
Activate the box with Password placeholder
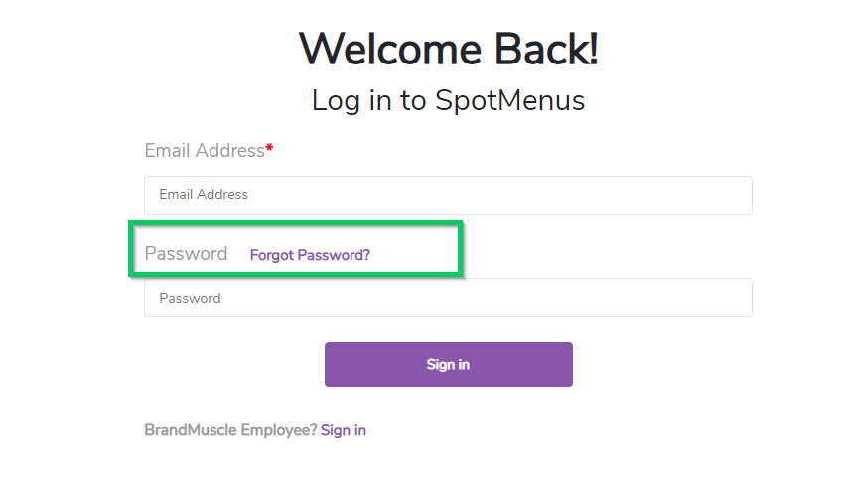[x=448, y=298]
